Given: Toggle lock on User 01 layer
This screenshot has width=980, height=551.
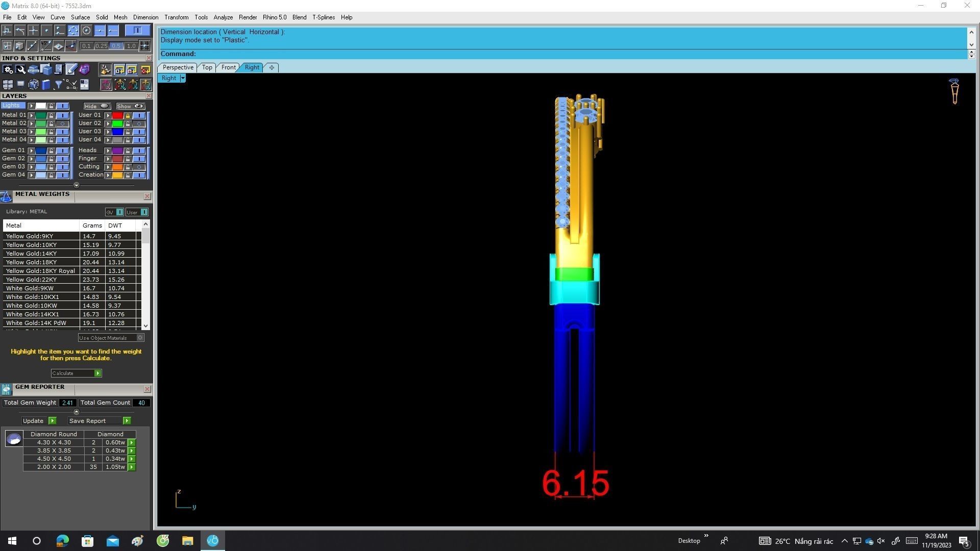Looking at the screenshot, I should point(128,115).
